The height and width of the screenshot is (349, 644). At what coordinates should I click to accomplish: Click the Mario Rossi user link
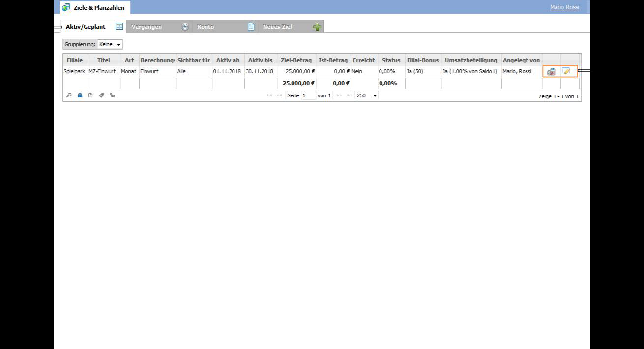(564, 7)
